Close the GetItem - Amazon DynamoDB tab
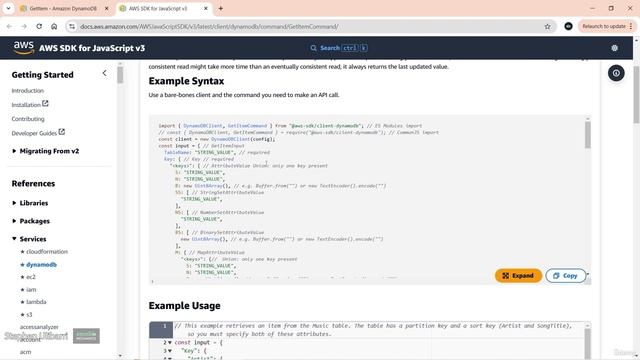The height and width of the screenshot is (360, 640). click(x=107, y=8)
